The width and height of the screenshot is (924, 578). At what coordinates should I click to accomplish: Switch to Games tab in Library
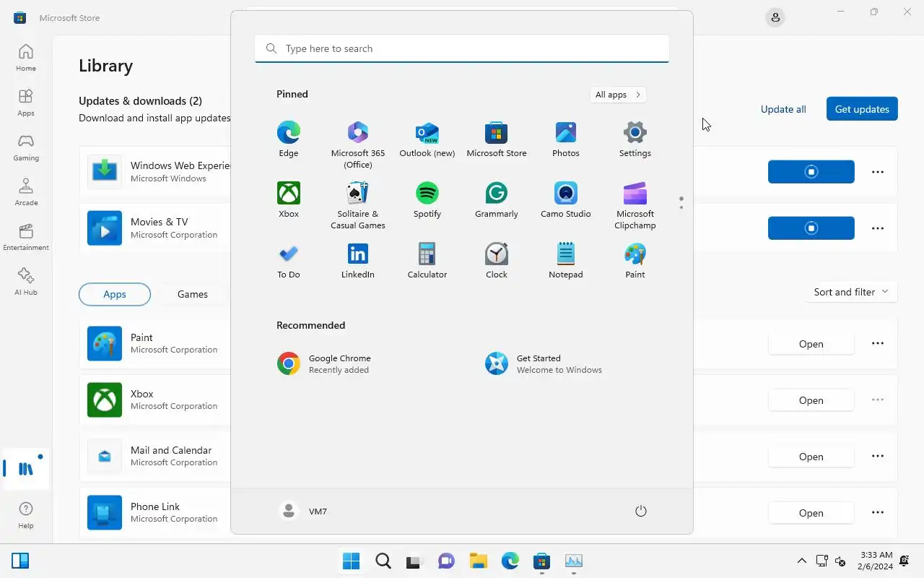193,294
